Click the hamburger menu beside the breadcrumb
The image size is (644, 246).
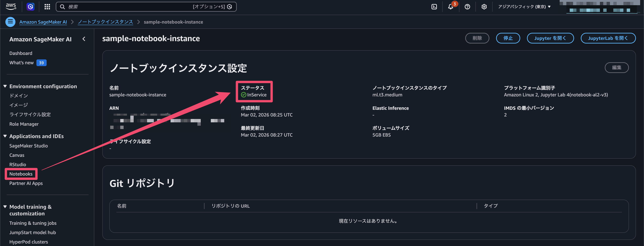coord(10,22)
